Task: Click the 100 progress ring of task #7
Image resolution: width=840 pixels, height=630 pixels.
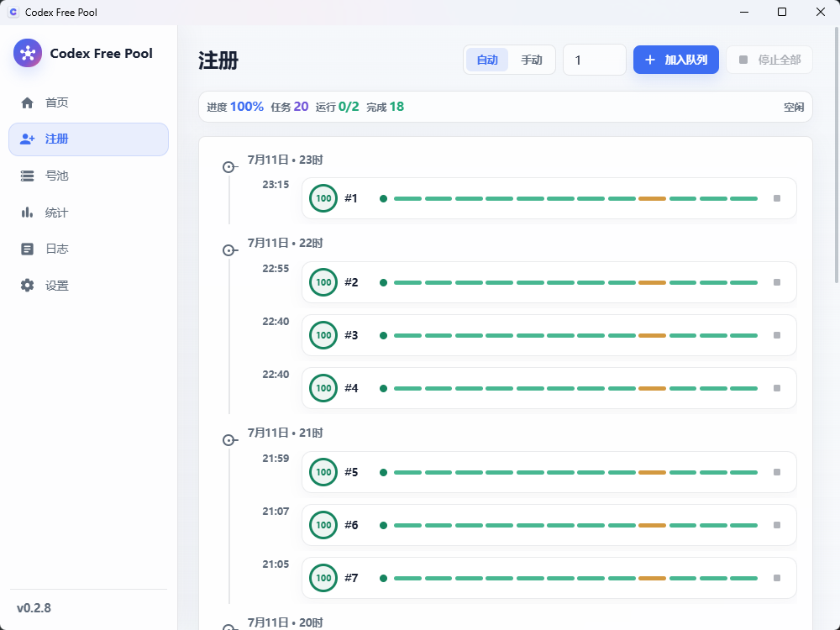Action: click(x=323, y=578)
